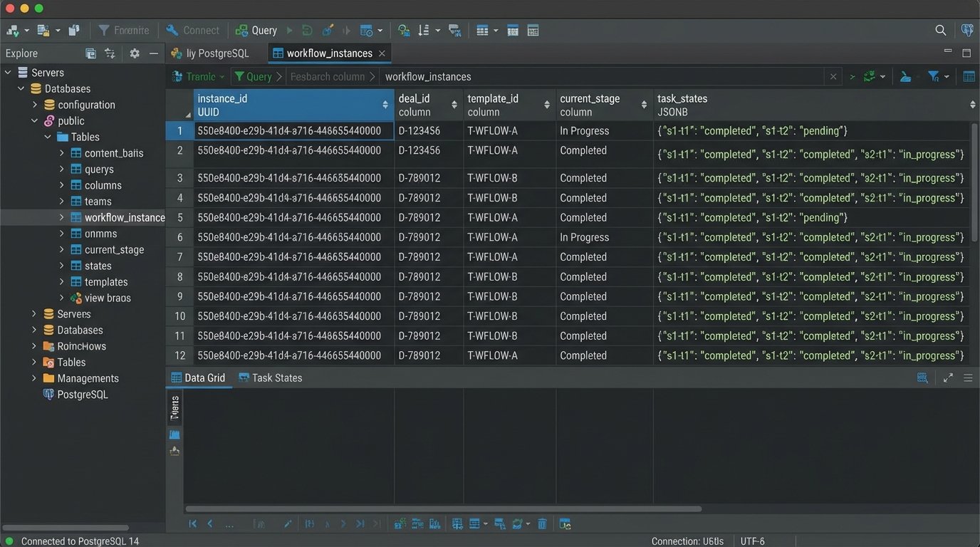Viewport: 980px width, 547px height.
Task: Collapse the Tables folder in the Explore tree
Action: point(48,136)
